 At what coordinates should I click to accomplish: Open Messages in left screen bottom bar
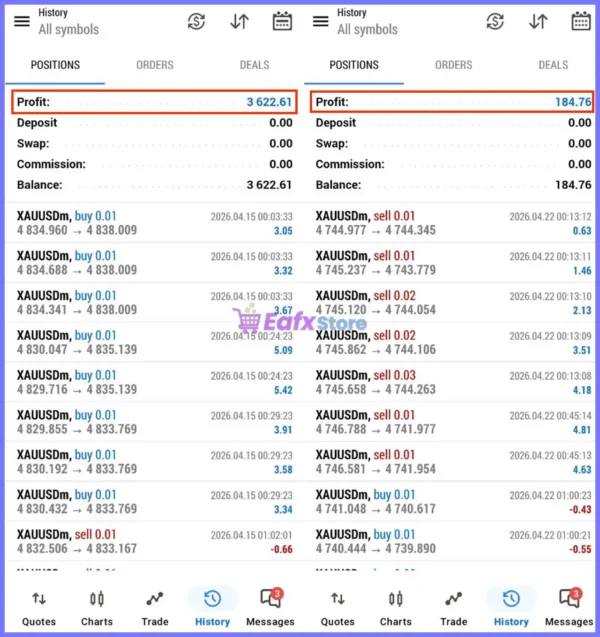click(270, 608)
